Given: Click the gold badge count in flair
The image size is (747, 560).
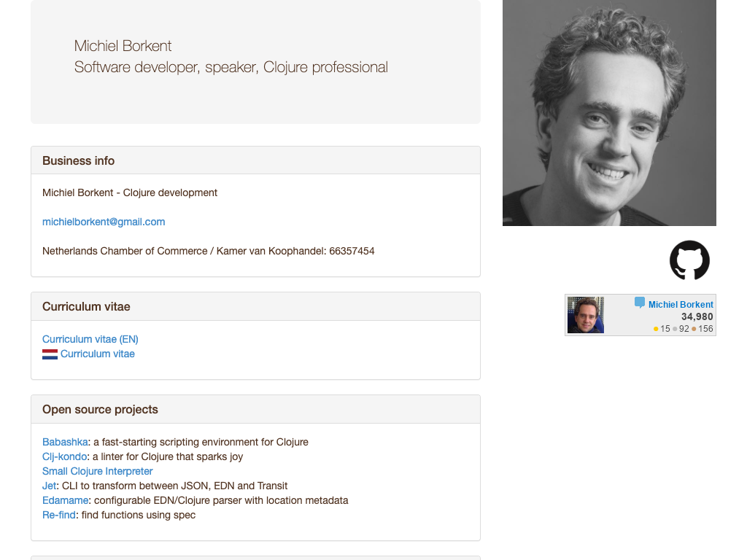Looking at the screenshot, I should point(662,329).
